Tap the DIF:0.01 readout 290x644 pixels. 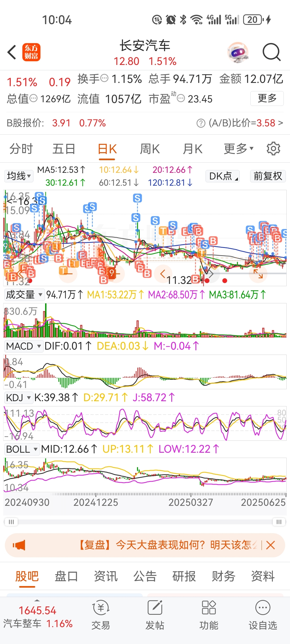(68, 346)
